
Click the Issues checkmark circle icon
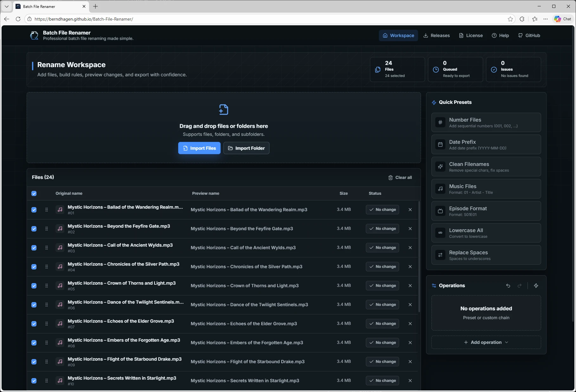click(x=494, y=70)
